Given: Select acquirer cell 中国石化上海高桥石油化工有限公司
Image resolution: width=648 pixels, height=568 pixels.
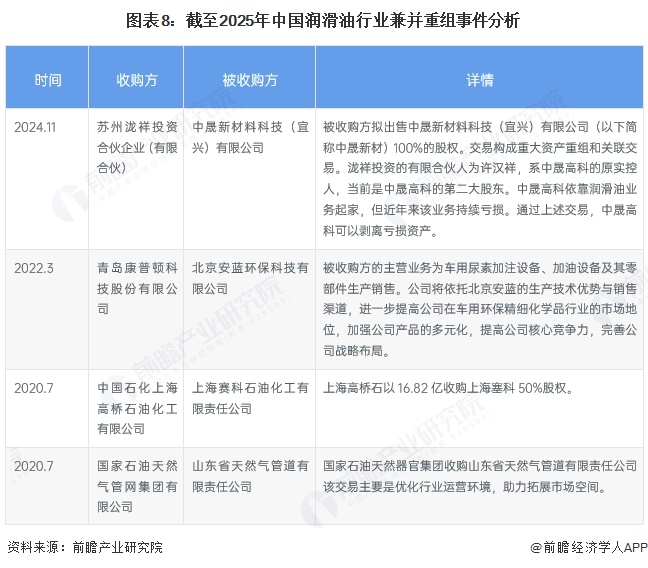Looking at the screenshot, I should pyautogui.click(x=137, y=408).
